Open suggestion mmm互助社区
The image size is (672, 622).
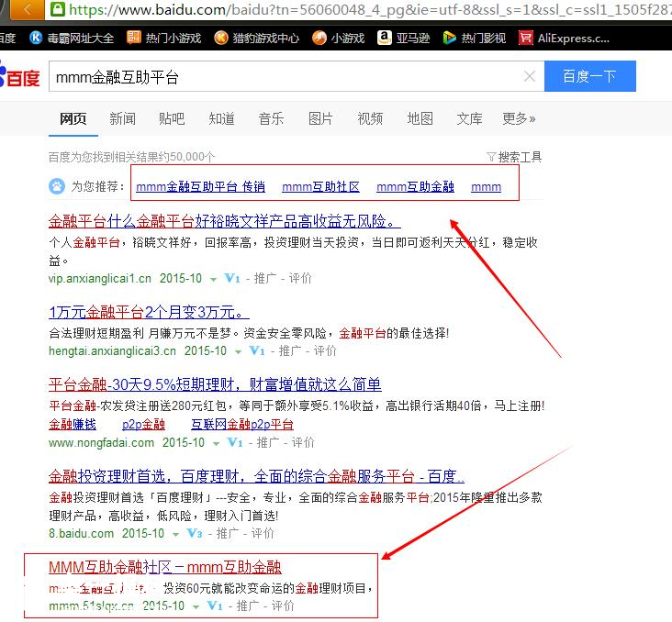[x=320, y=187]
